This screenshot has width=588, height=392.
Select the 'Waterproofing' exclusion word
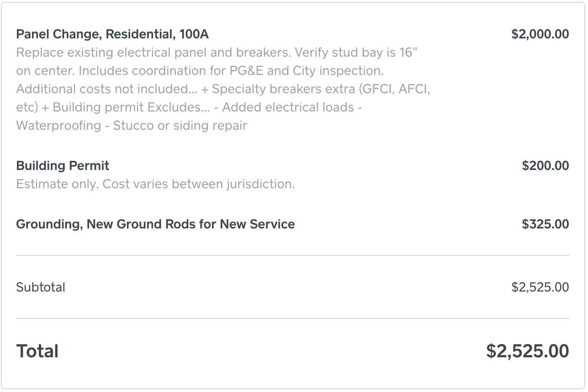click(58, 126)
